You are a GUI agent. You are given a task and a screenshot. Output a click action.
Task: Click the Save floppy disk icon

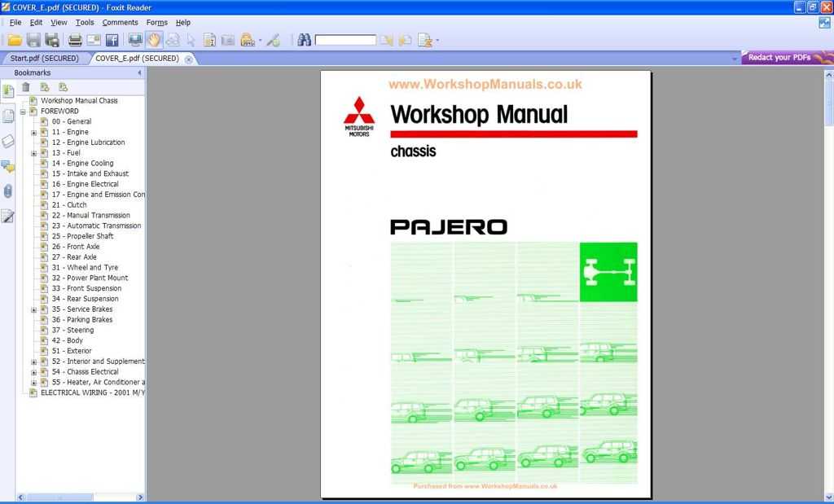pyautogui.click(x=33, y=40)
